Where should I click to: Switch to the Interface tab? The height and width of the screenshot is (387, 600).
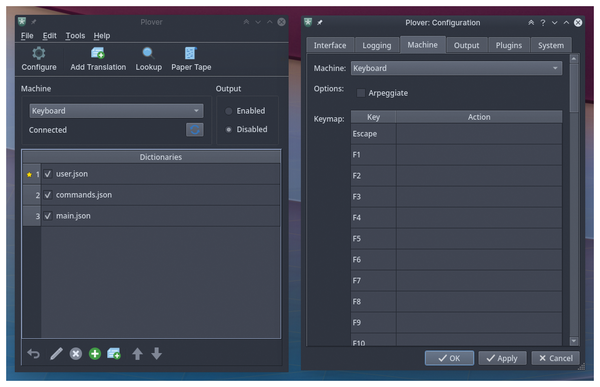tap(330, 45)
